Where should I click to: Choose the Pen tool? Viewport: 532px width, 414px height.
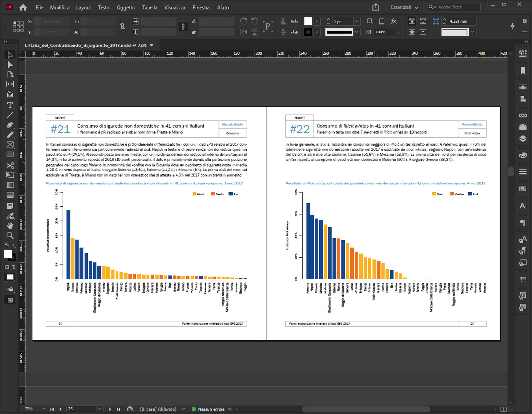(10, 125)
